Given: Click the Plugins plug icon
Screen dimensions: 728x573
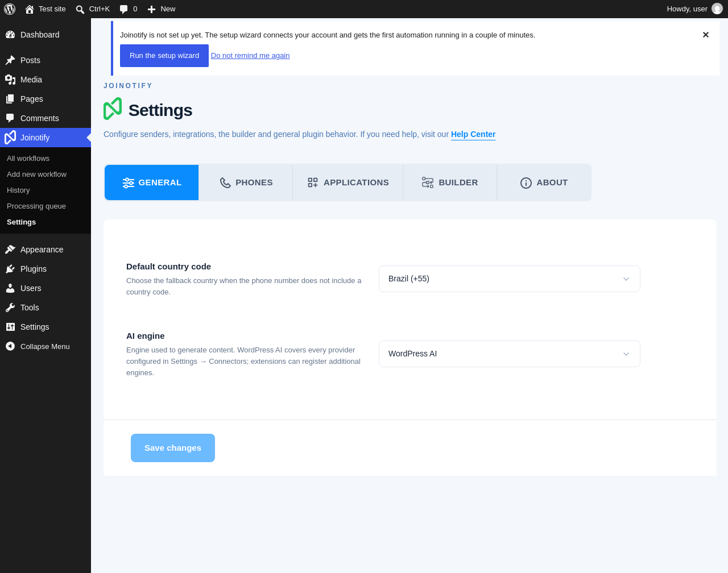Looking at the screenshot, I should 10,269.
